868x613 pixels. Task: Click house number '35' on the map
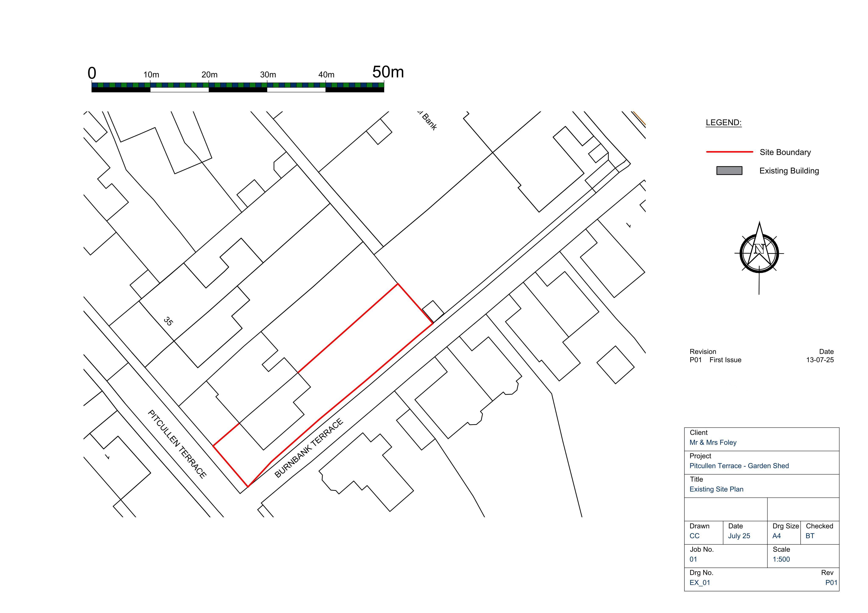(168, 321)
